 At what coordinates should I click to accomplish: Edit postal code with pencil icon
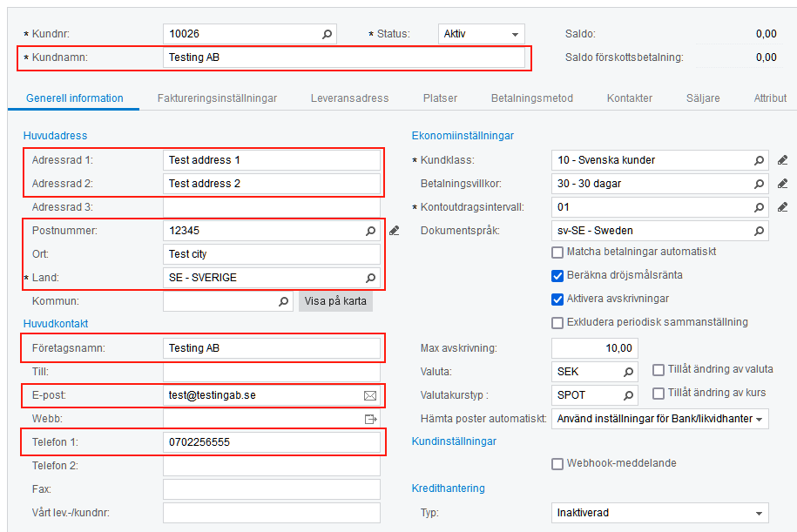[x=395, y=231]
